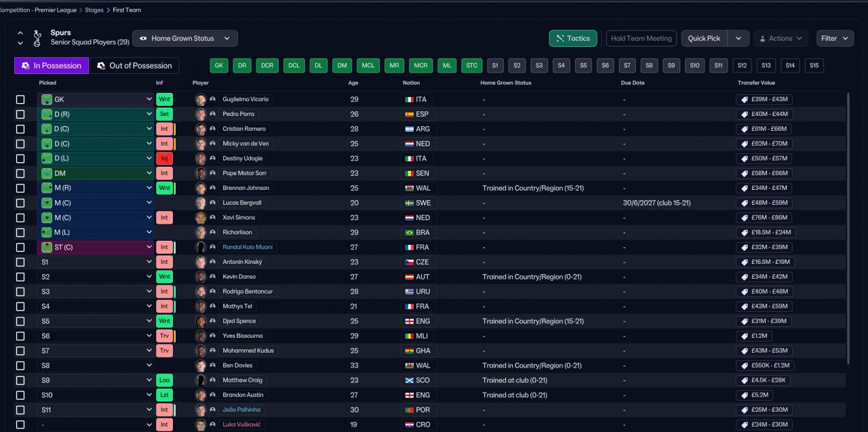The image size is (868, 432).
Task: Click the Quick Pick button
Action: 704,39
